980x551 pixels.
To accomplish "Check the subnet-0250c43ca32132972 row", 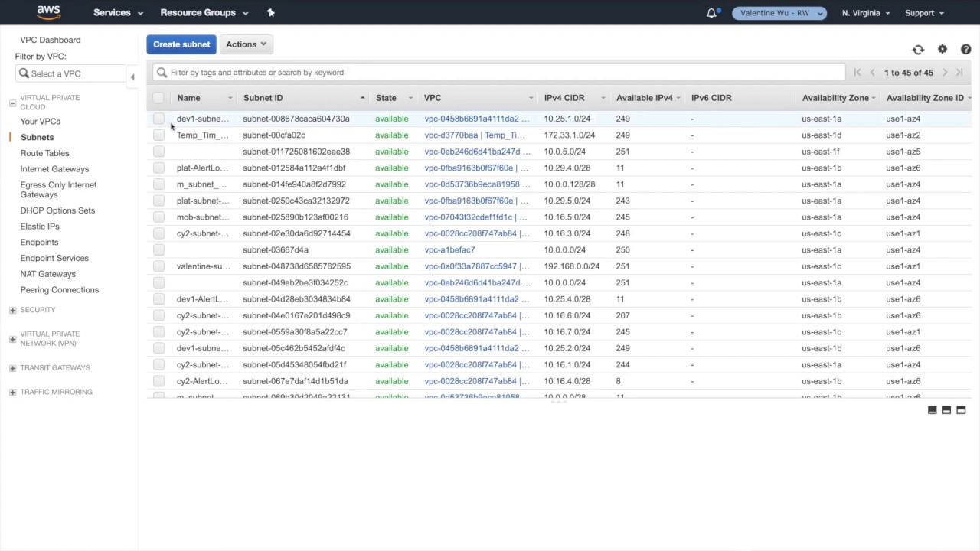I will coord(158,201).
